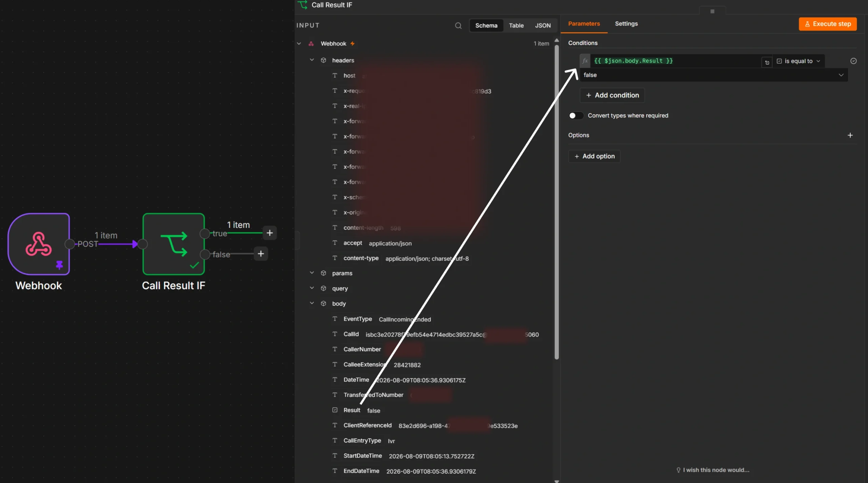Click the Call Result IF header icon
The width and height of the screenshot is (868, 483).
click(302, 5)
